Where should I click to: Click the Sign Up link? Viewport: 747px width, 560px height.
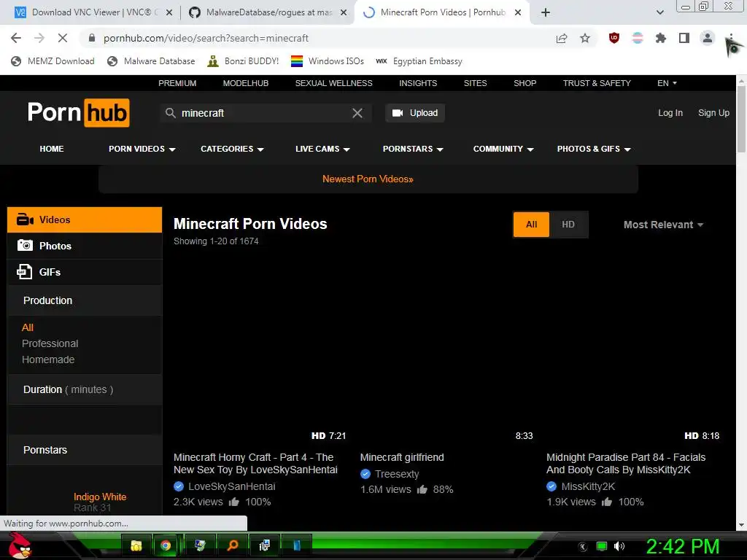(713, 113)
